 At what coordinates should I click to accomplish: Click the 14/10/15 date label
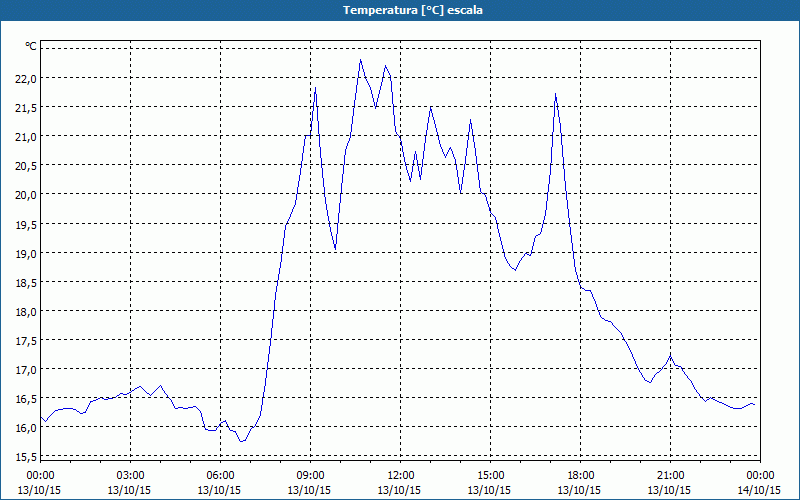click(759, 490)
